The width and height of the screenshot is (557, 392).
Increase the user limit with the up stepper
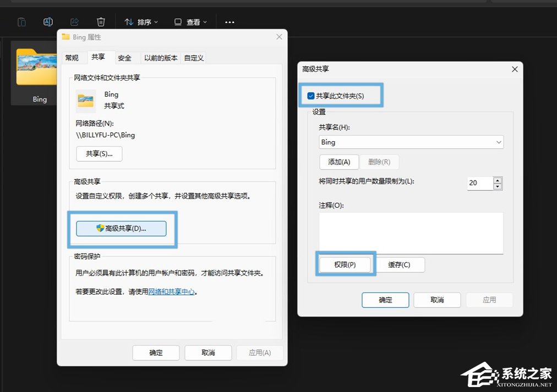[x=497, y=180]
